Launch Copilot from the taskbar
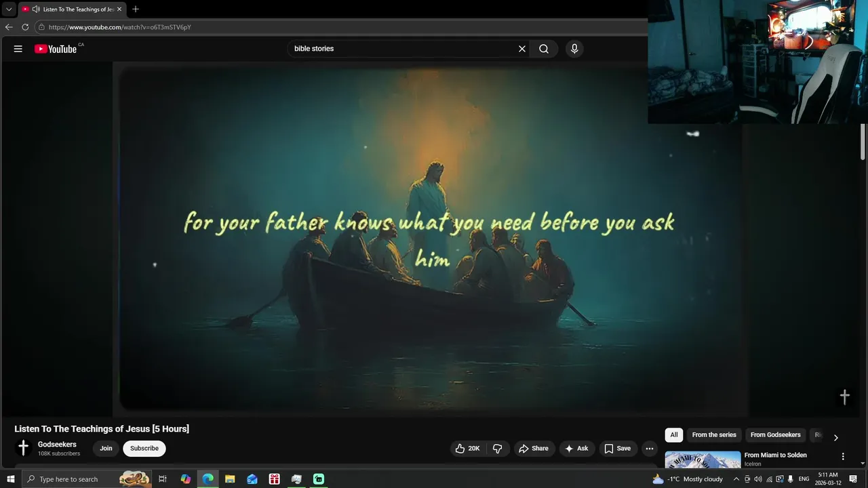 pos(186,479)
